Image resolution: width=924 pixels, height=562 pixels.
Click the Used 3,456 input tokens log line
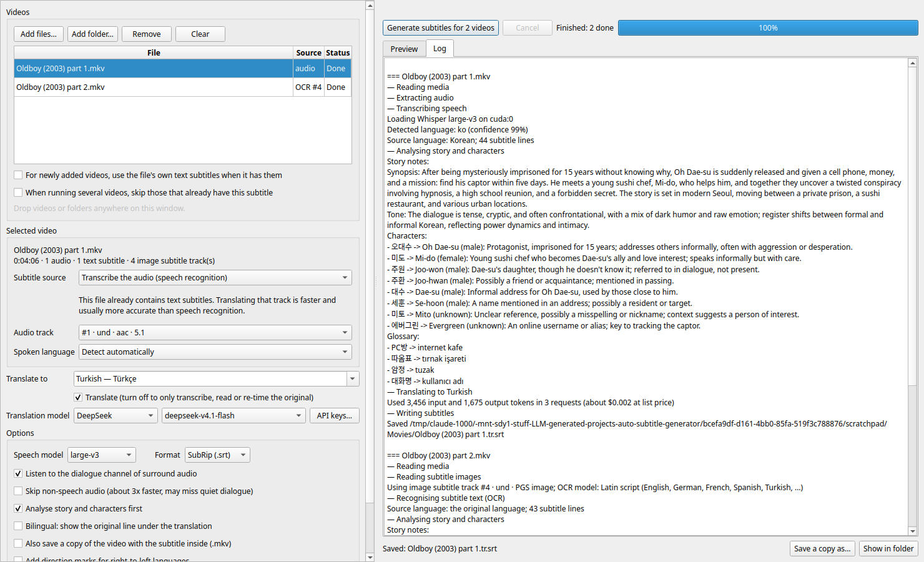531,403
